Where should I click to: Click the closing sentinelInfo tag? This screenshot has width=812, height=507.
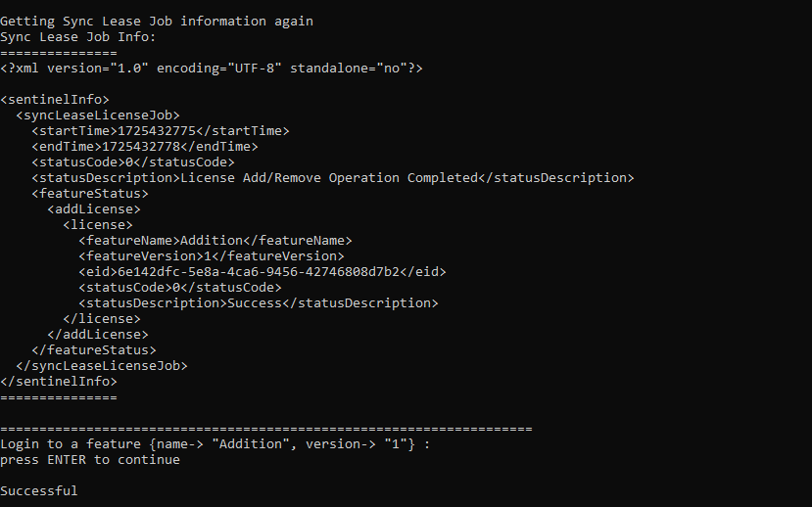(x=59, y=382)
